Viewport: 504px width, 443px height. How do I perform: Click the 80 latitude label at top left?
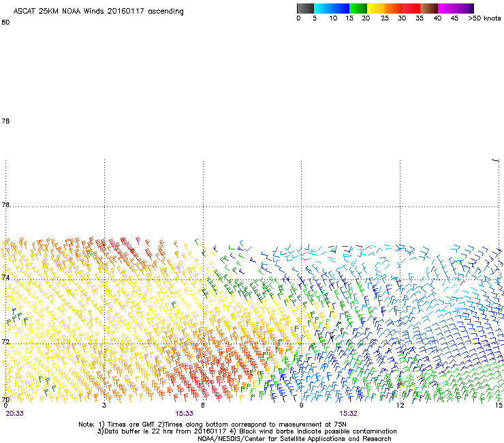pyautogui.click(x=5, y=22)
